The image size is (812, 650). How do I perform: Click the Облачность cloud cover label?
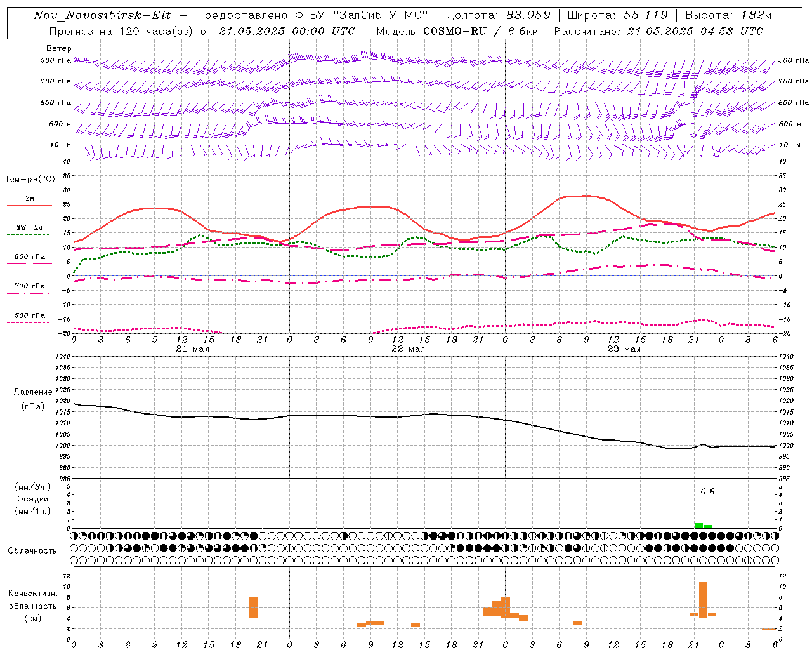(32, 550)
